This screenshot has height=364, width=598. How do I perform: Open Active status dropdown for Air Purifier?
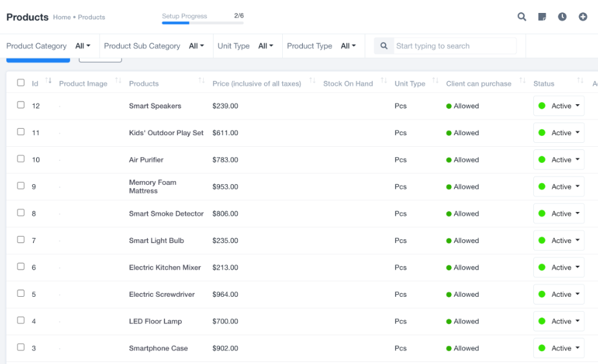click(559, 160)
